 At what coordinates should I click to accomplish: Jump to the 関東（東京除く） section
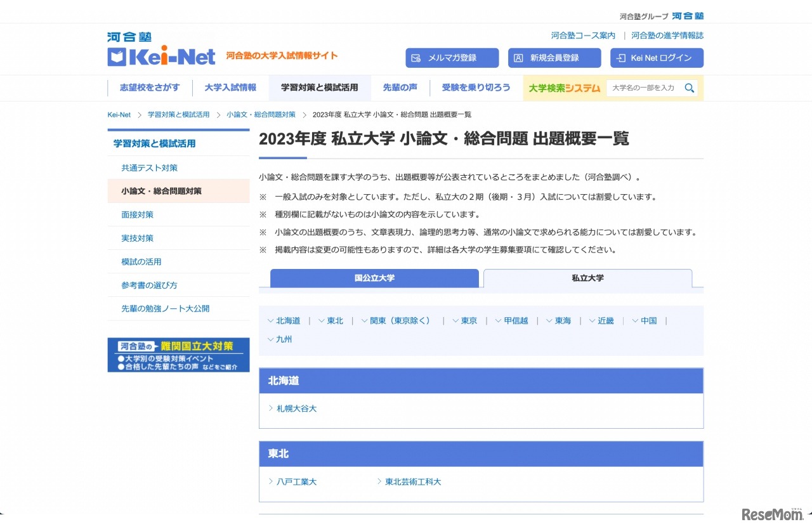pyautogui.click(x=401, y=321)
